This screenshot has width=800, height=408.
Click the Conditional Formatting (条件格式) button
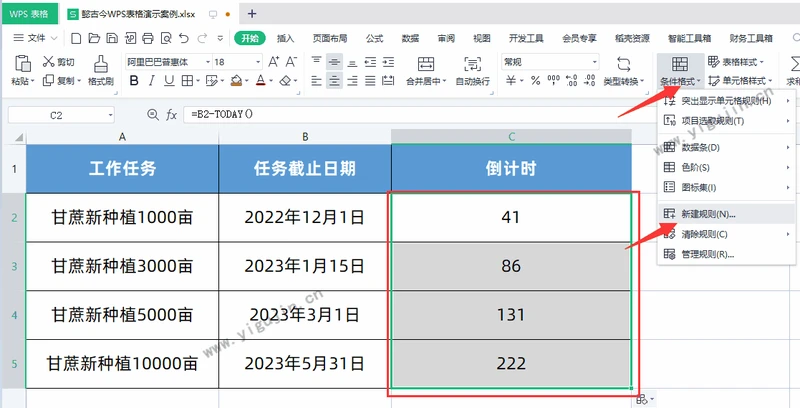(x=681, y=70)
